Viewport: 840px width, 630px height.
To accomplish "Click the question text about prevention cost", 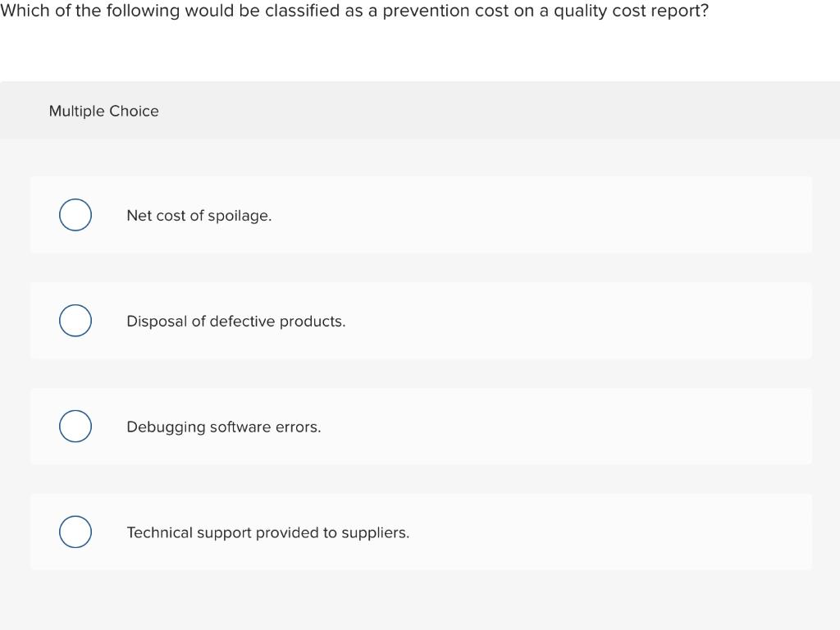I will click(x=354, y=11).
